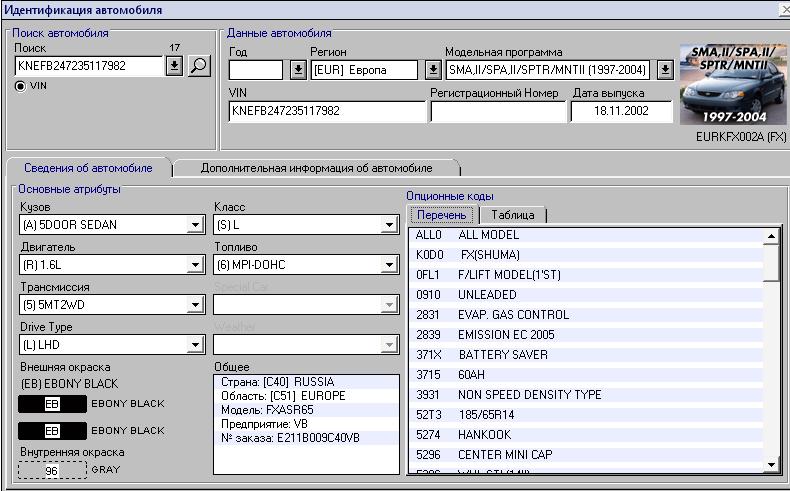The height and width of the screenshot is (491, 790).
Task: Switch option codes to Таблица view
Action: [x=512, y=215]
